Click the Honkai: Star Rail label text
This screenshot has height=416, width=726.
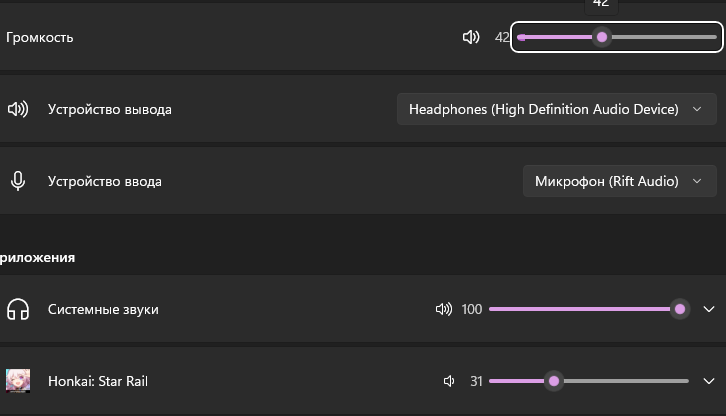[x=98, y=381]
